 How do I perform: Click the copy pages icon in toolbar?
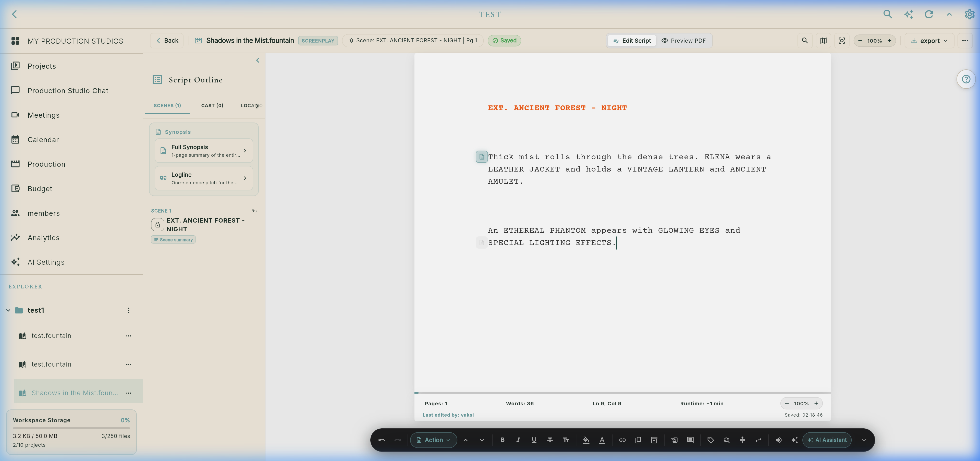(x=638, y=440)
